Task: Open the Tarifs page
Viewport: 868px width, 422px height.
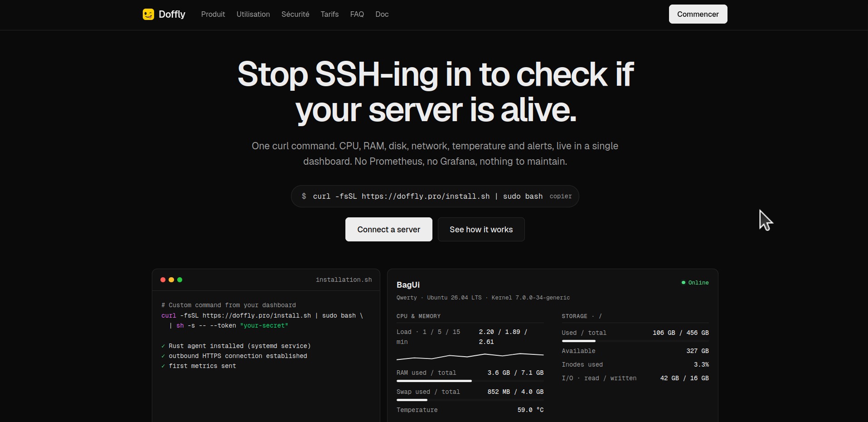Action: coord(330,15)
